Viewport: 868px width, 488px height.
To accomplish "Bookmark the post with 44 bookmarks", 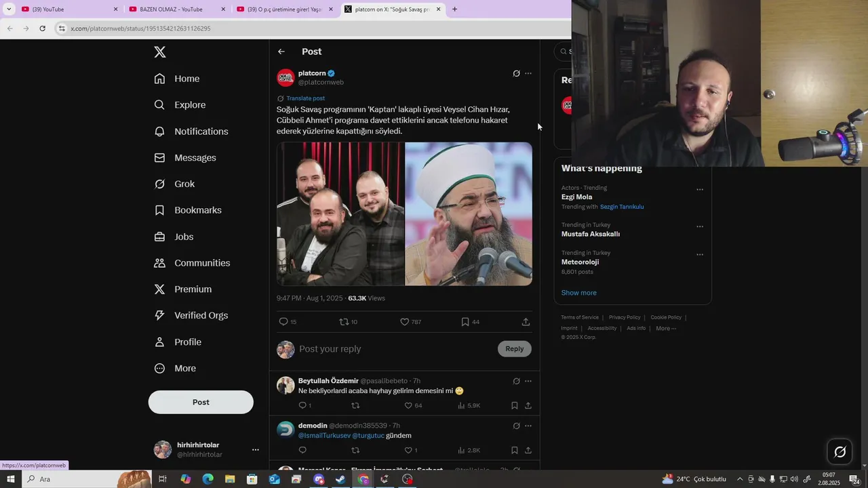I will (470, 322).
